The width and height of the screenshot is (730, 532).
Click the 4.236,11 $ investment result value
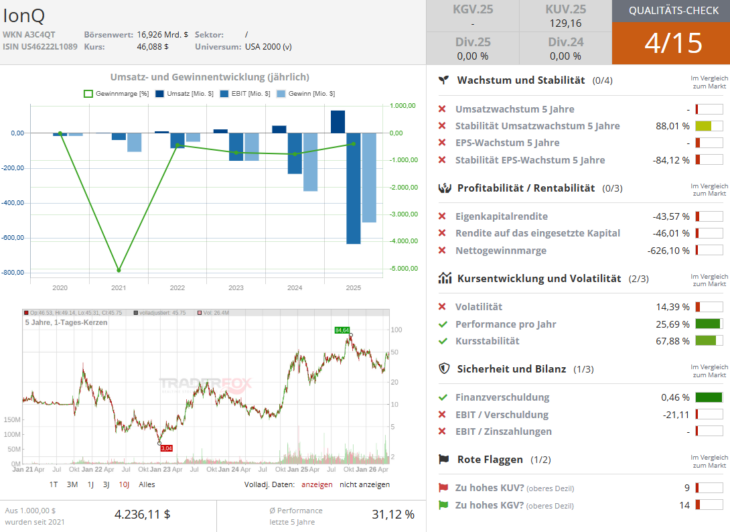click(142, 514)
